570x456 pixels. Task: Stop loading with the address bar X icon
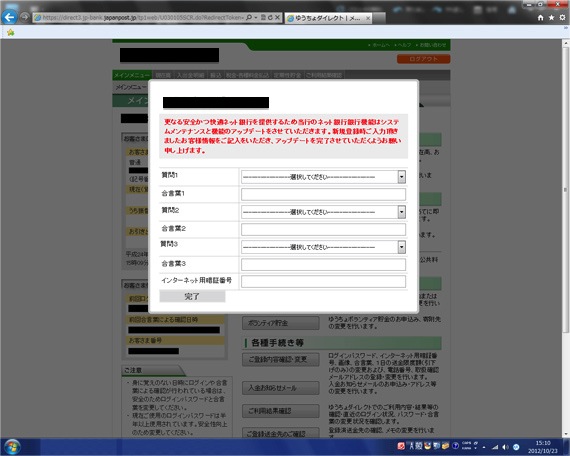277,17
